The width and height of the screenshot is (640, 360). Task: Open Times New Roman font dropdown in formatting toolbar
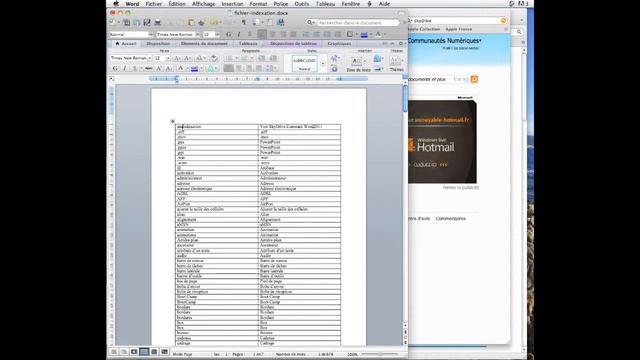[x=198, y=34]
